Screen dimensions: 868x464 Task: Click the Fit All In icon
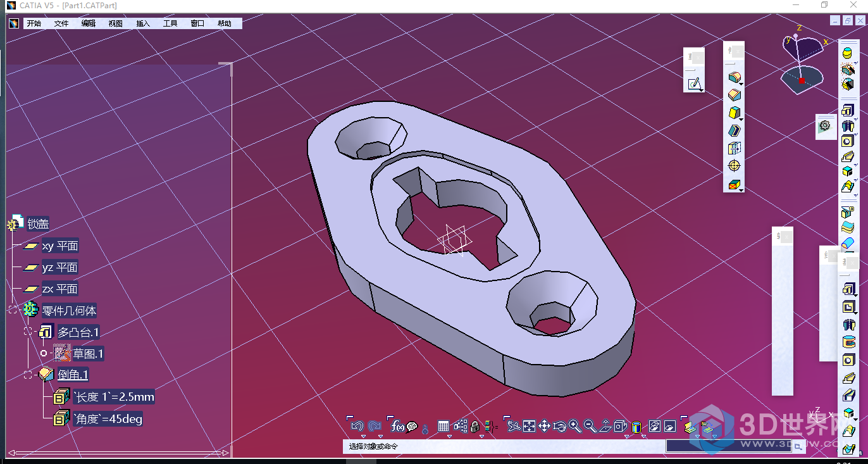pos(529,426)
